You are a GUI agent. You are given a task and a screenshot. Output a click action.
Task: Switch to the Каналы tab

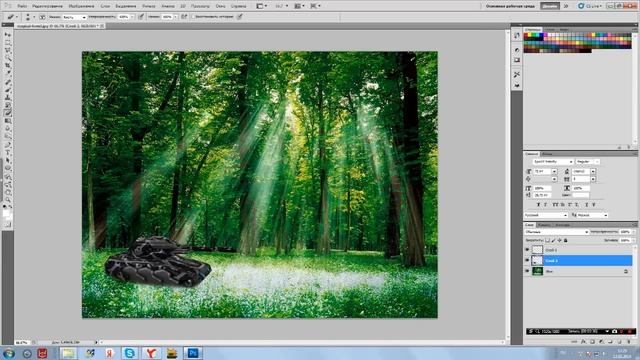[x=544, y=225]
